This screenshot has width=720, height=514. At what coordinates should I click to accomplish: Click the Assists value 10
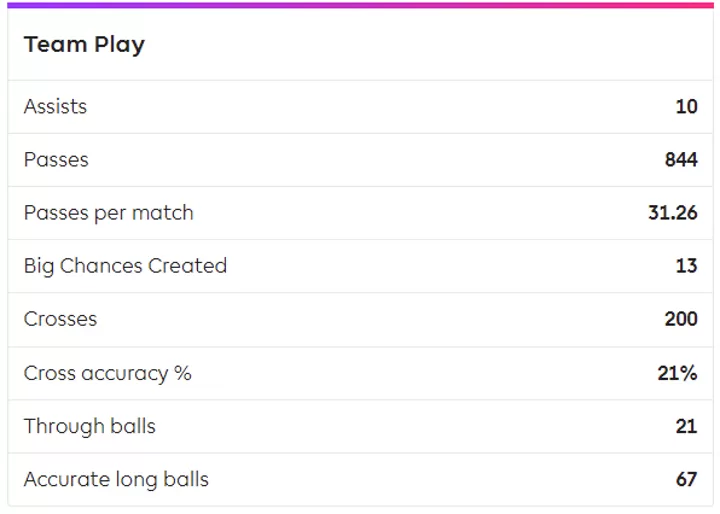686,107
